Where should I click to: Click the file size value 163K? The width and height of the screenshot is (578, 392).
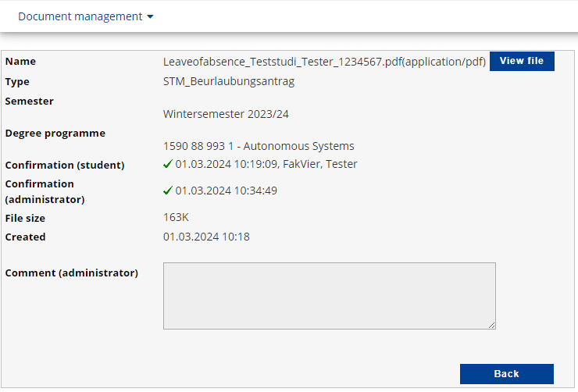[176, 217]
